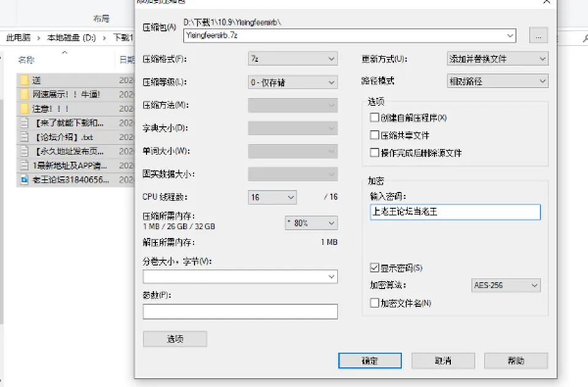Image resolution: width=588 pixels, height=387 pixels.
Task: Open the 布局 ribbon tab in Explorer
Action: point(101,18)
